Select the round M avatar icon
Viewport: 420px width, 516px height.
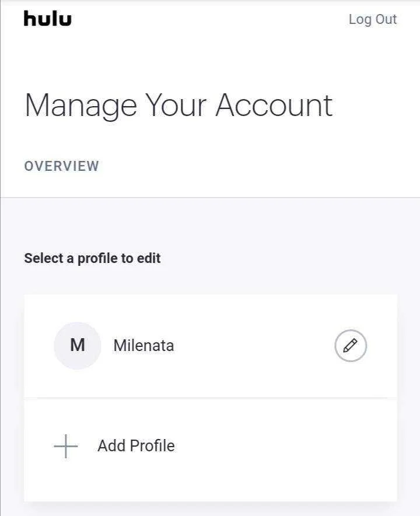[x=78, y=346]
